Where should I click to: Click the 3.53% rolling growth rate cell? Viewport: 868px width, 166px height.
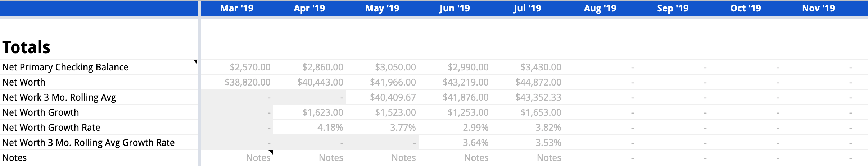click(x=548, y=143)
